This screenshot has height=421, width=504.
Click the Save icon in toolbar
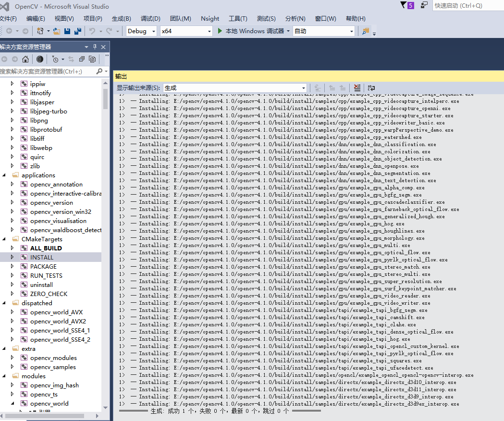click(67, 31)
